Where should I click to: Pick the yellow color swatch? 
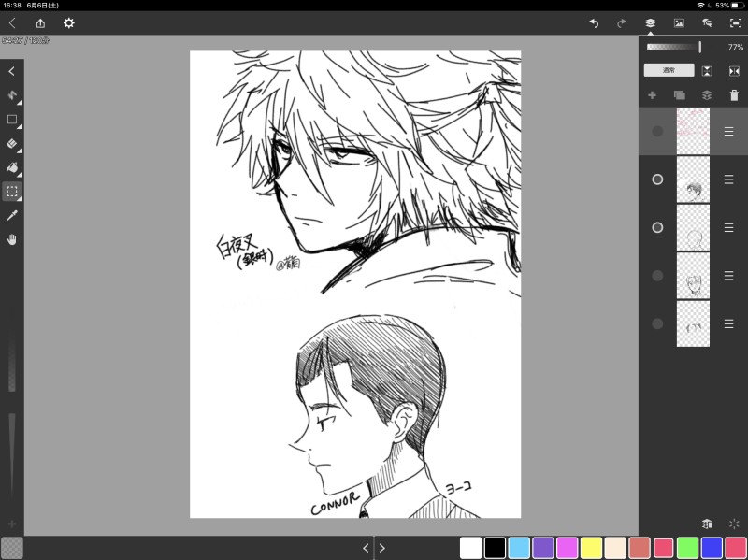[x=591, y=548]
